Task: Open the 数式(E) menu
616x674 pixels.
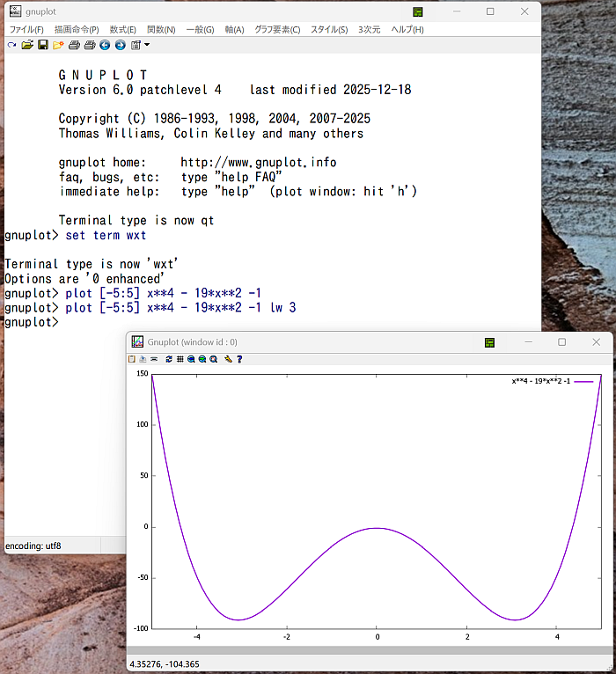Action: tap(123, 30)
